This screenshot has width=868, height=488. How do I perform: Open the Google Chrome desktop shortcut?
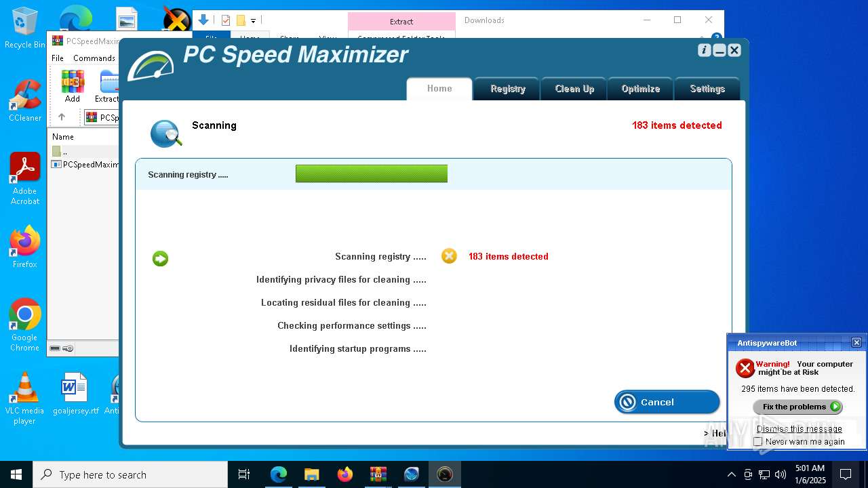pos(25,325)
